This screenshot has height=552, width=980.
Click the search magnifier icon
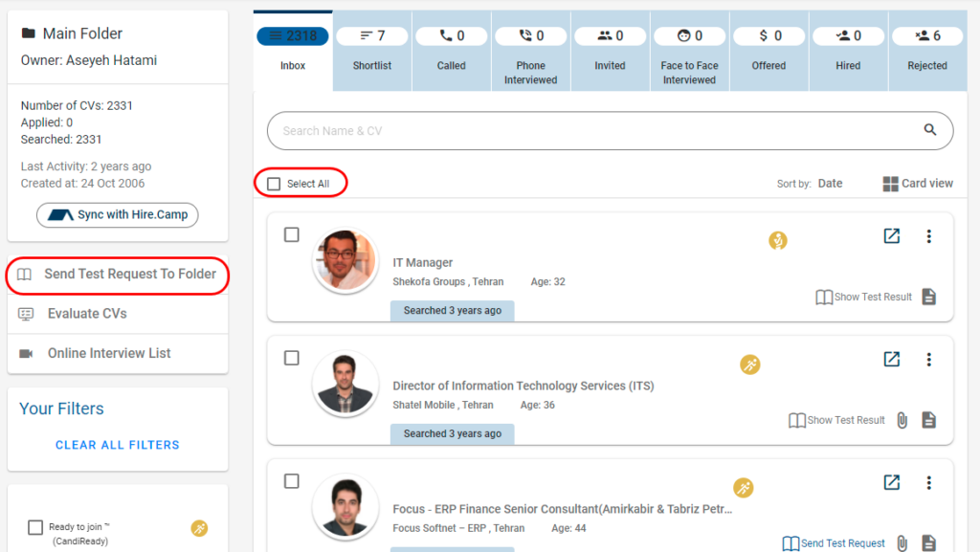point(929,131)
